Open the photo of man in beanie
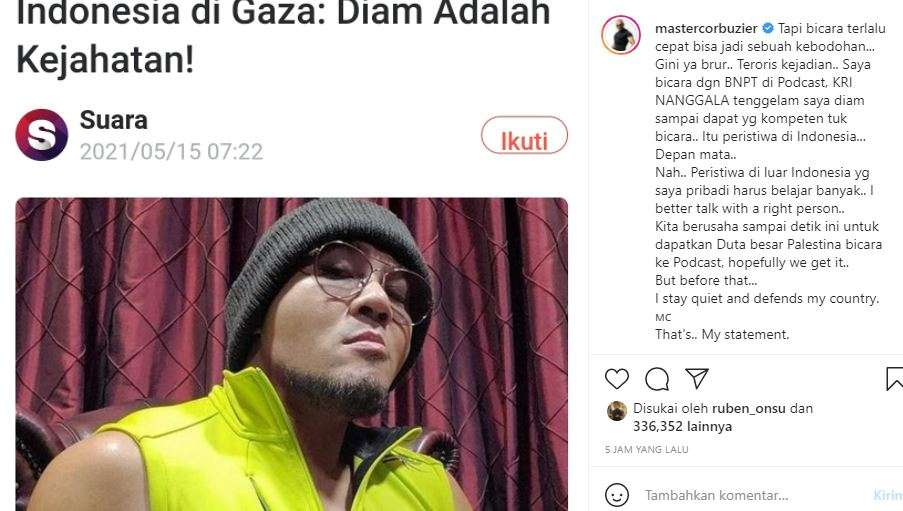 click(x=291, y=354)
